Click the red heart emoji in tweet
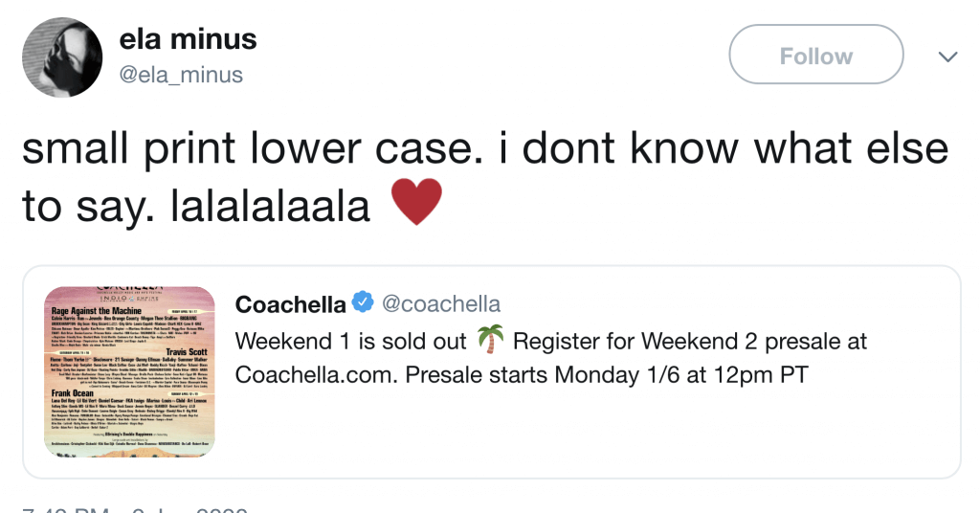Screen dimensions: 980x513 click(416, 202)
